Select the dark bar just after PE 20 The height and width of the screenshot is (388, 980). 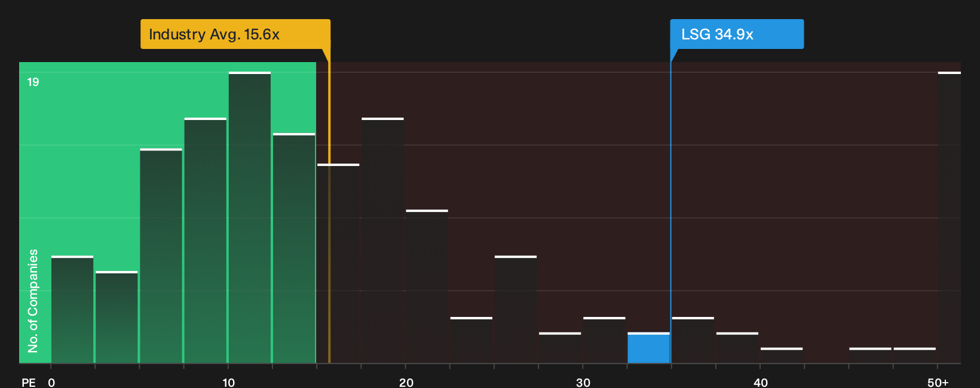[427, 287]
